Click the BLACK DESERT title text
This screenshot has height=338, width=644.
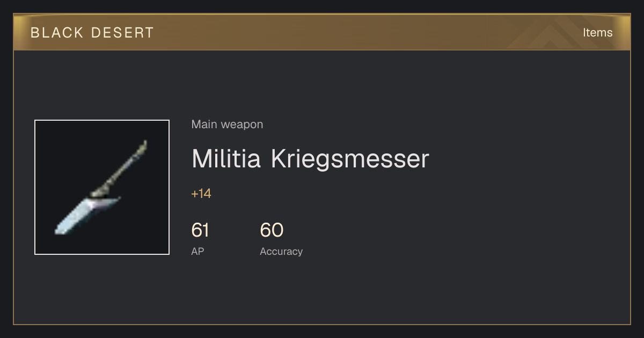pos(92,33)
